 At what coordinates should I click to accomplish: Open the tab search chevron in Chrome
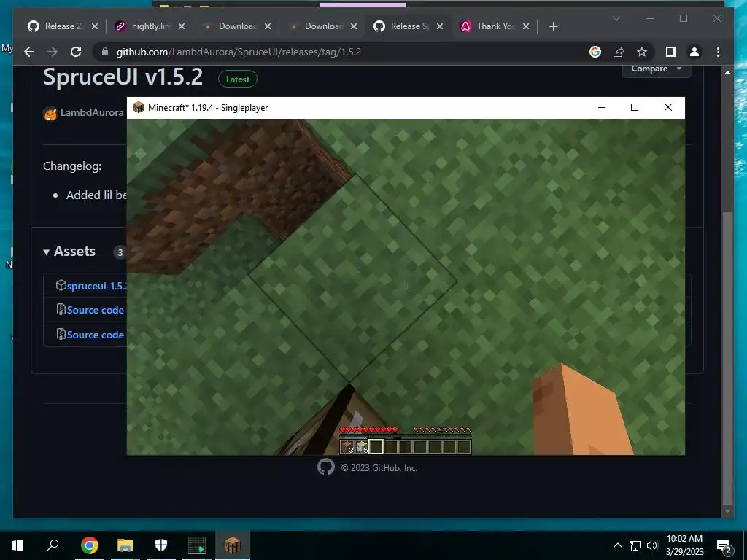click(616, 18)
